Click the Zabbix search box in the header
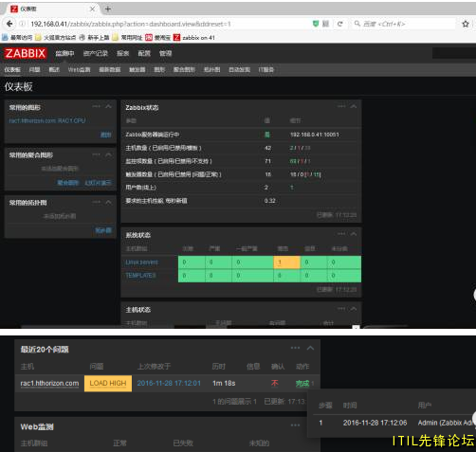 pos(454,53)
